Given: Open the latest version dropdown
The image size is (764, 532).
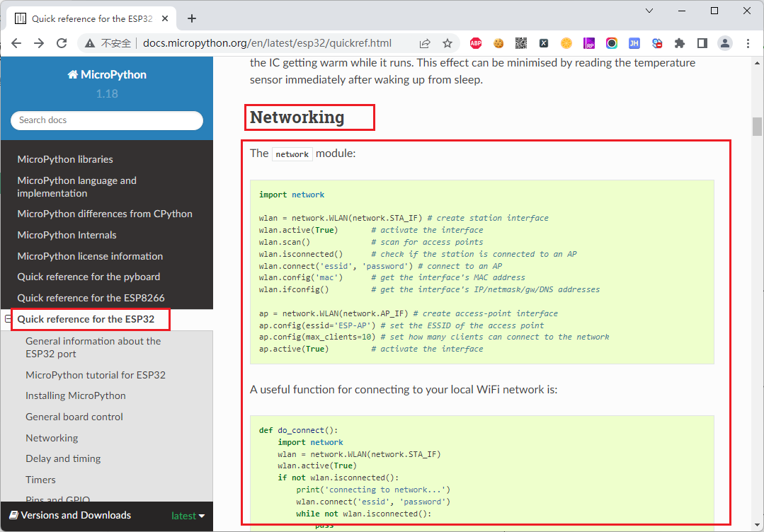Looking at the screenshot, I should click(x=188, y=516).
